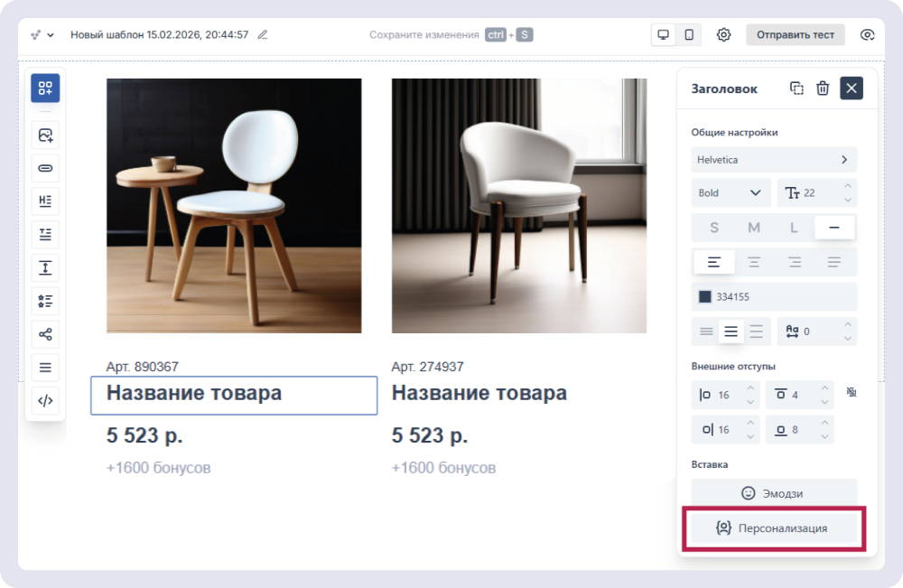
Task: Select M heading size
Action: point(754,228)
